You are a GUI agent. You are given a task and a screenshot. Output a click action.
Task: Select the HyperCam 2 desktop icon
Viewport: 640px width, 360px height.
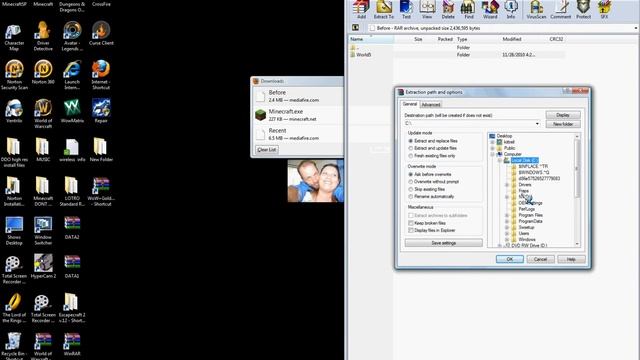[43, 267]
